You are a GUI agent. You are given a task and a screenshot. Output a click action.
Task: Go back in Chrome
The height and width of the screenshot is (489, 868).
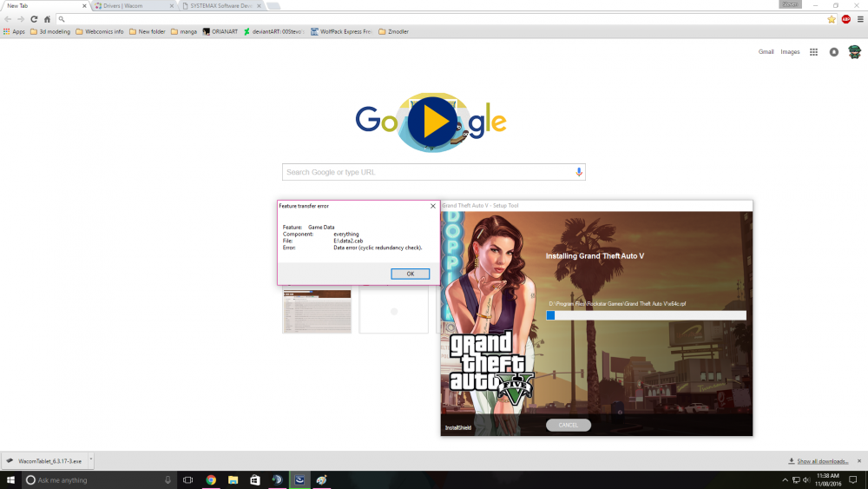click(x=8, y=19)
